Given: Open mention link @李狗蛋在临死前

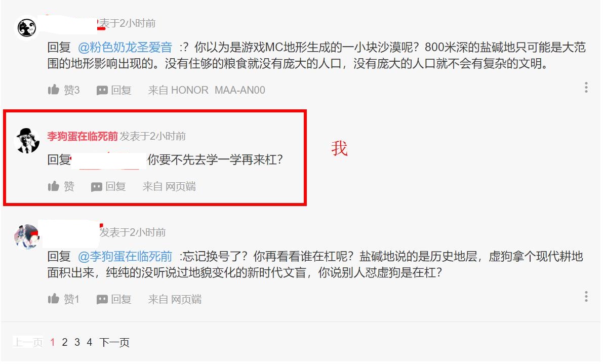Looking at the screenshot, I should point(125,256).
